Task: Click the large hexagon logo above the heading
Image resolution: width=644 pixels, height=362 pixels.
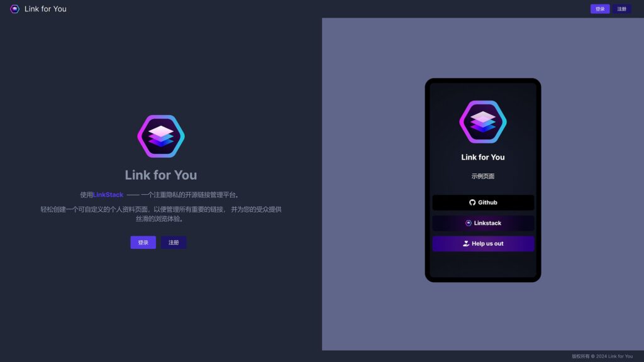Action: pyautogui.click(x=161, y=136)
